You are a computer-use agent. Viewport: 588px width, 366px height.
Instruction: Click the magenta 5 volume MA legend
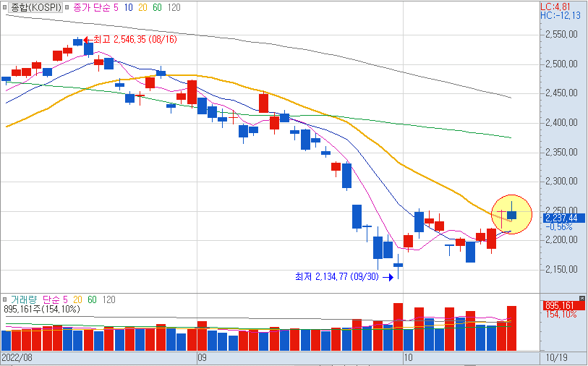[x=65, y=299]
